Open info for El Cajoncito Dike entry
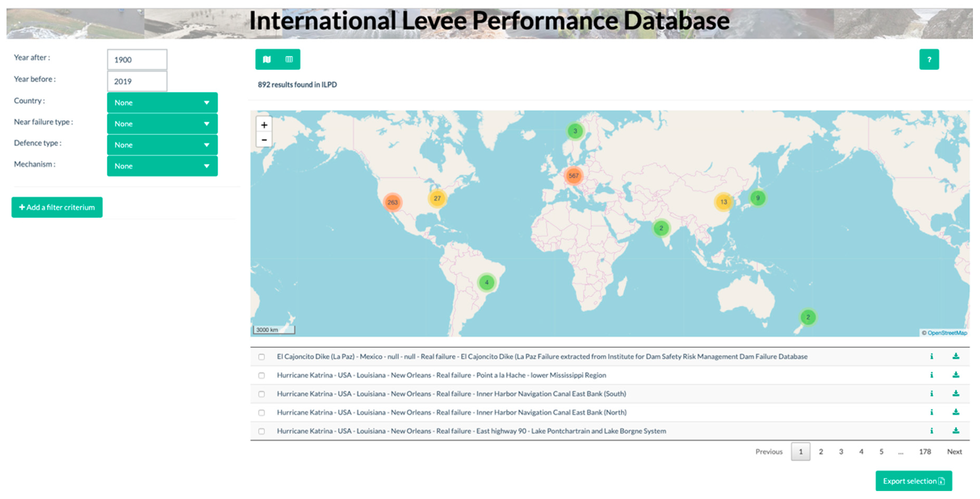Image resolution: width=980 pixels, height=499 pixels. [931, 356]
